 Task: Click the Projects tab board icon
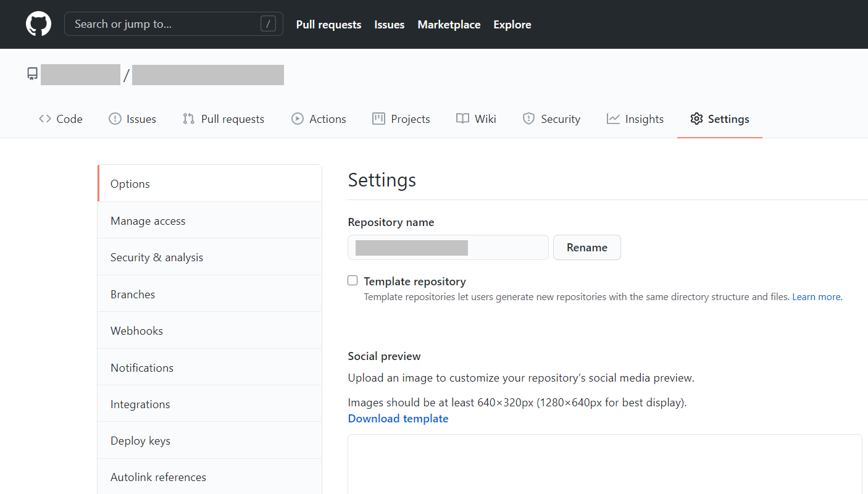tap(378, 119)
